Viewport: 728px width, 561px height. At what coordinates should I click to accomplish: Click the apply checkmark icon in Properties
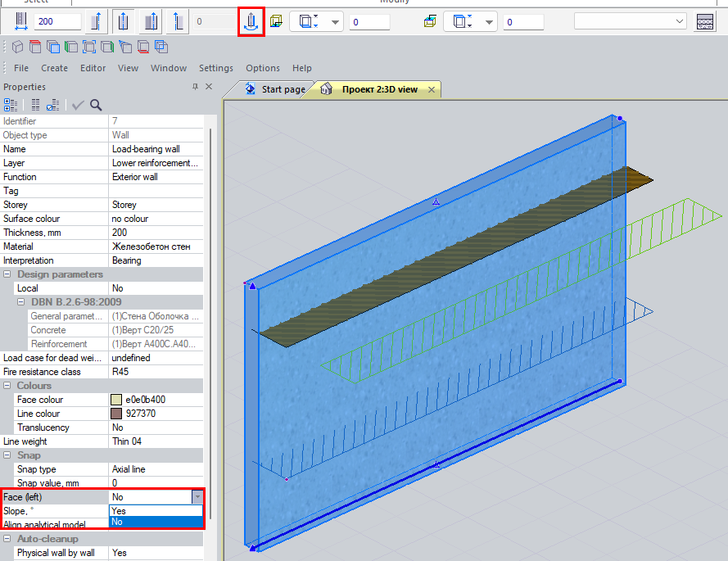tap(78, 105)
